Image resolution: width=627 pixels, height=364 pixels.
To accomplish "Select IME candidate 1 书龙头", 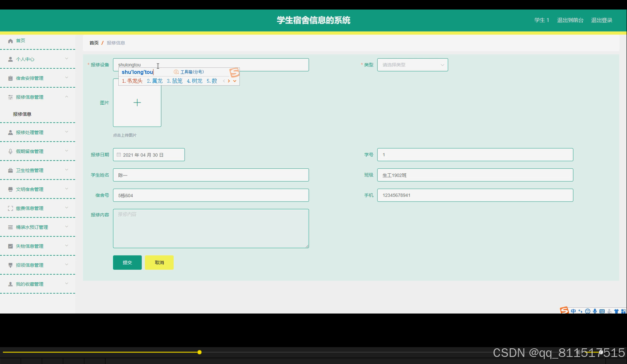I will coord(132,81).
